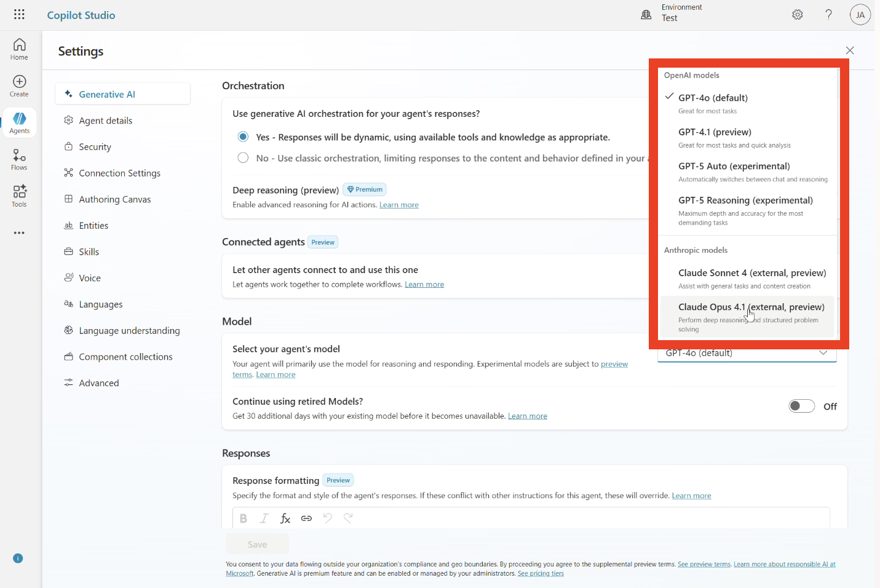The width and height of the screenshot is (880, 588).
Task: Apply bold in response formatting editor
Action: pos(244,518)
